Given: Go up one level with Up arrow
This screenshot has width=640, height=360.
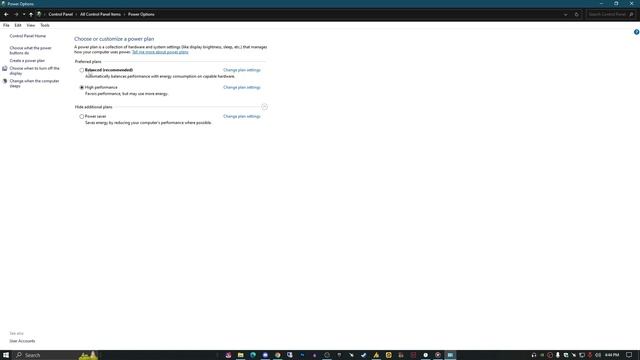Looking at the screenshot, I should [31, 14].
